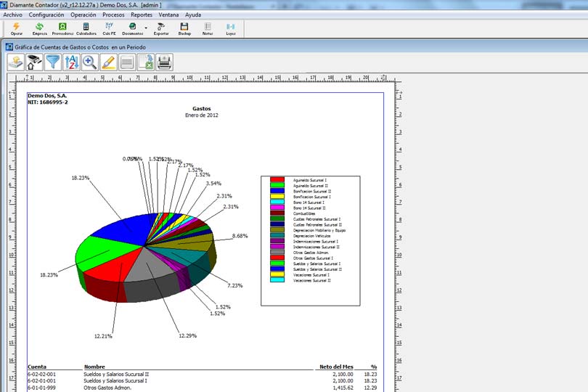Click legend label Depreciacion Vehiculos
Screen dimensions: 588x392
[312, 236]
